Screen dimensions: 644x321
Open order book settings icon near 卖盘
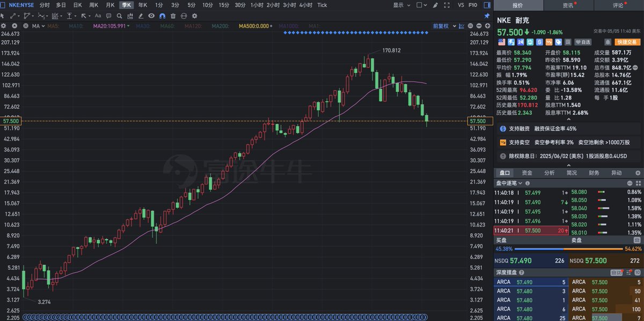point(636,240)
